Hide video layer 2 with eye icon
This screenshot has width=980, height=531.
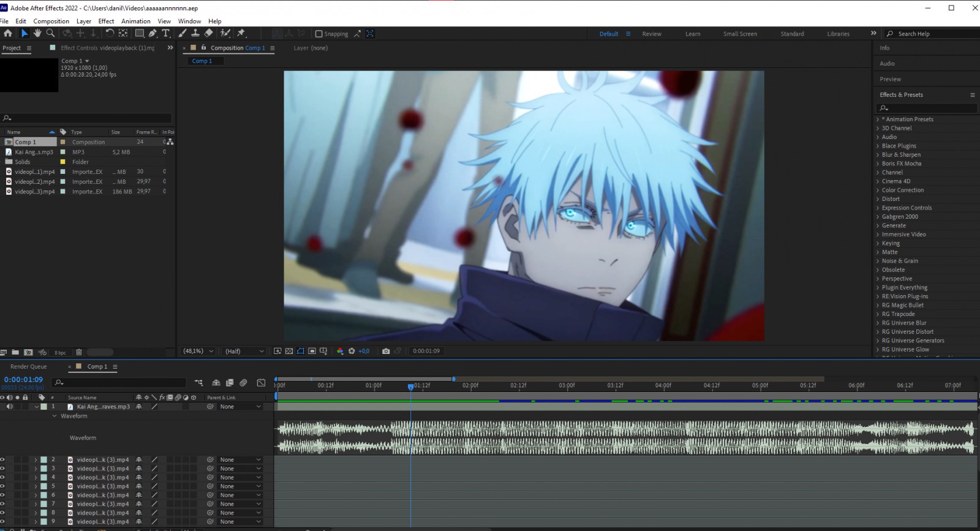[x=2, y=459]
